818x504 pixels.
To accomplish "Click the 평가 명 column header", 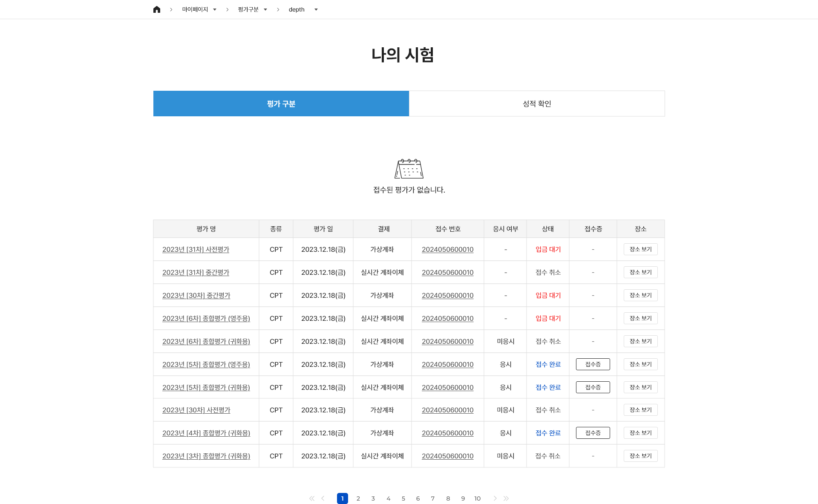I will pyautogui.click(x=206, y=229).
